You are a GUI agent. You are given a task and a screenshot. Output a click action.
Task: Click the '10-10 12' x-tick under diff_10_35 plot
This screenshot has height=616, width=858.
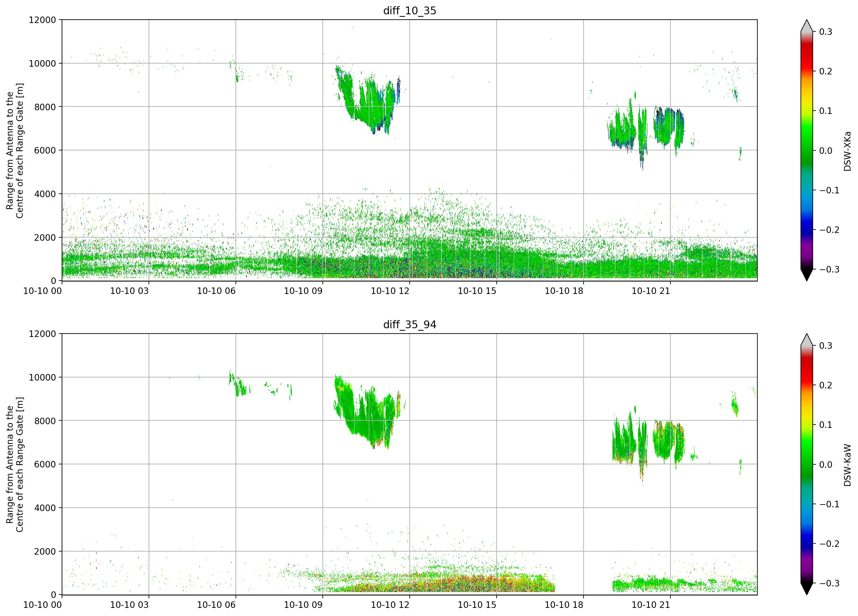tap(390, 291)
